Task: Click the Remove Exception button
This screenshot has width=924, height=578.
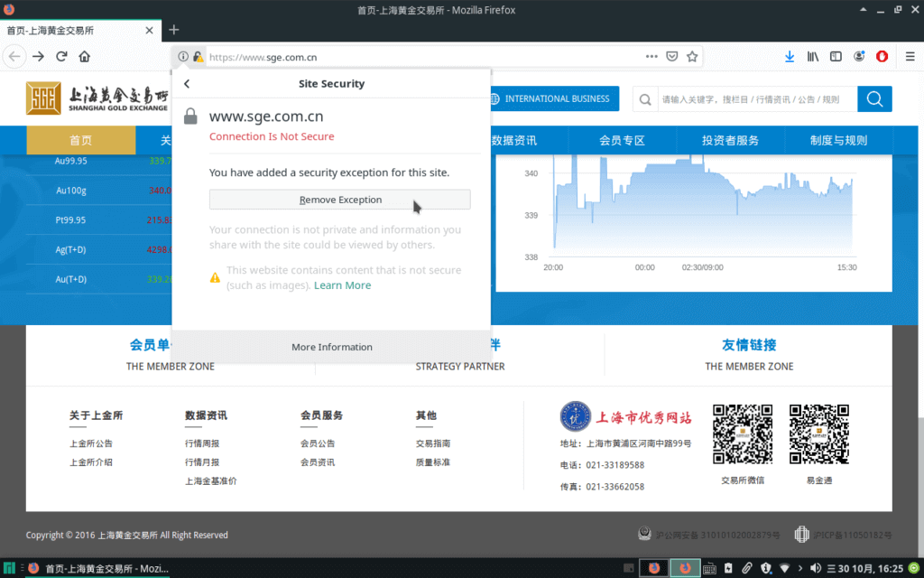Action: coord(339,200)
